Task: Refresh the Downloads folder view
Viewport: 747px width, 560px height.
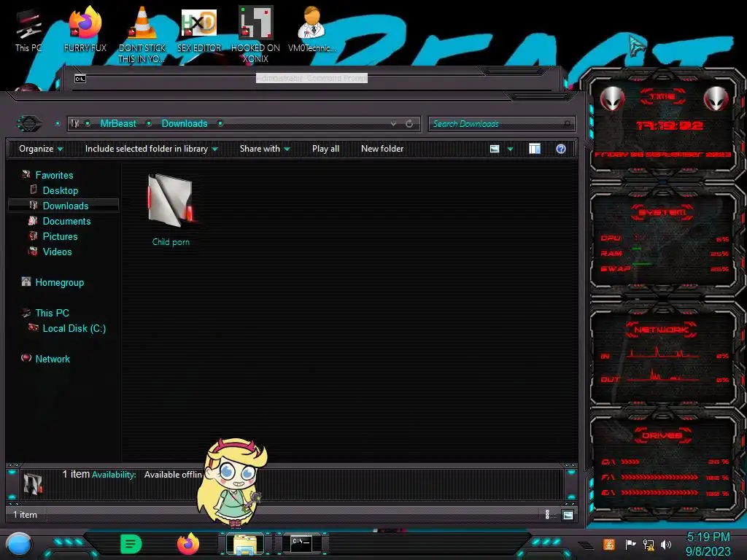Action: click(x=409, y=124)
